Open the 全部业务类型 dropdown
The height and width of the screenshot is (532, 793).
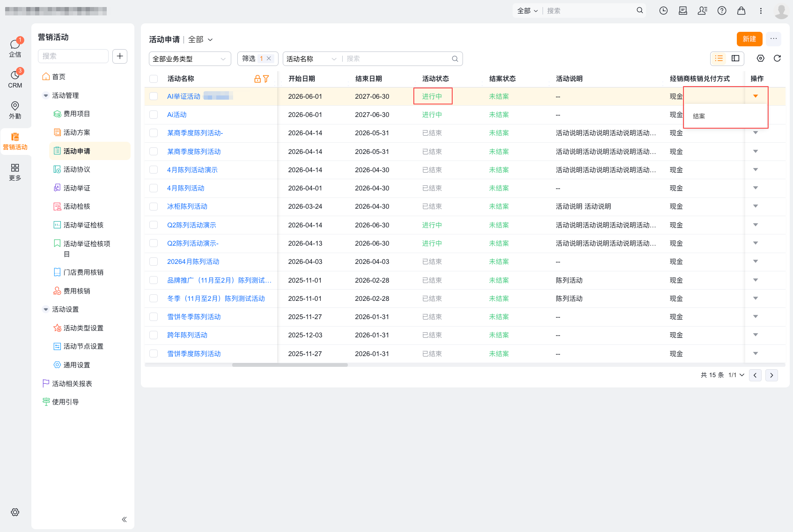click(x=190, y=58)
